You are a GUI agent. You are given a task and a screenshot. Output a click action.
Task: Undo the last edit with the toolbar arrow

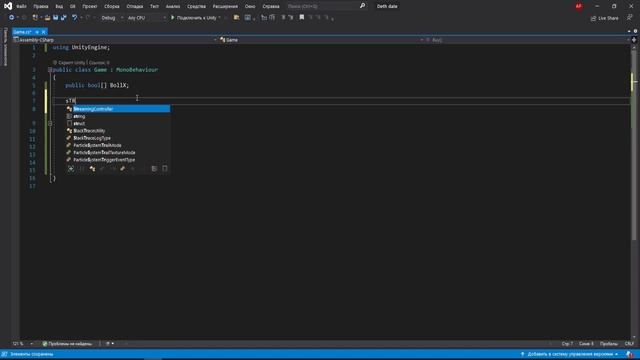pyautogui.click(x=74, y=18)
